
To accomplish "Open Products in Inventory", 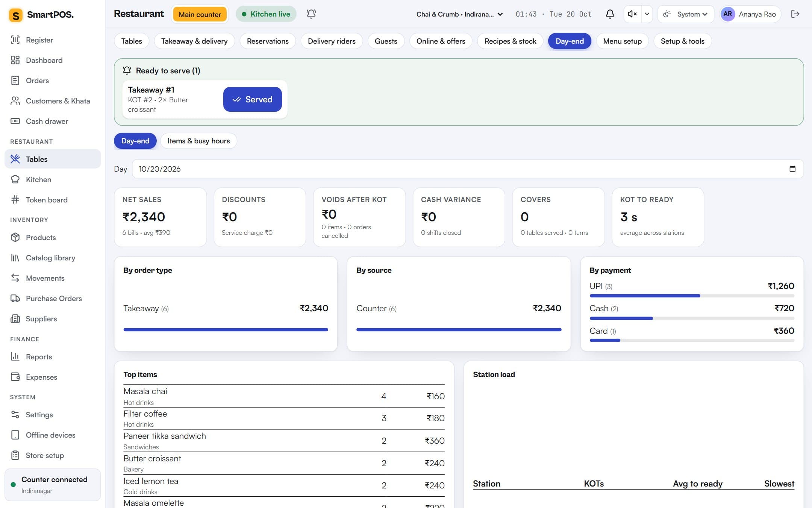I will click(x=53, y=237).
